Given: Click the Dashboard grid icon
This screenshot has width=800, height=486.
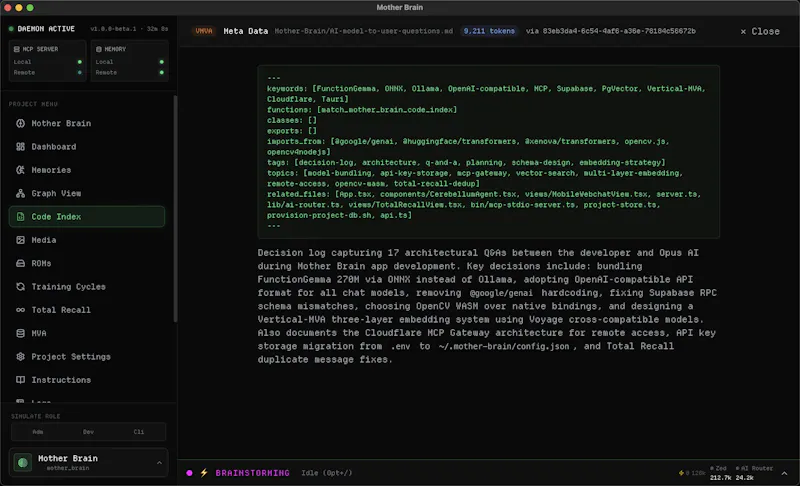Looking at the screenshot, I should 20,147.
